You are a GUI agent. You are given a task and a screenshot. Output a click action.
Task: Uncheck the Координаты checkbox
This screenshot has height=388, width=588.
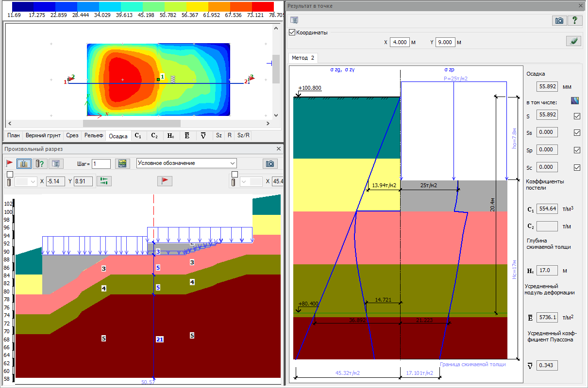[x=292, y=32]
